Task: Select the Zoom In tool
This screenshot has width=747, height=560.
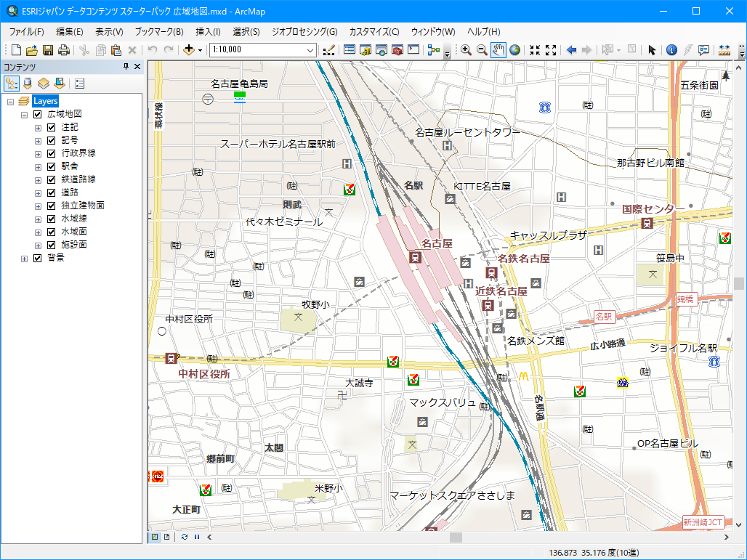Action: [466, 49]
